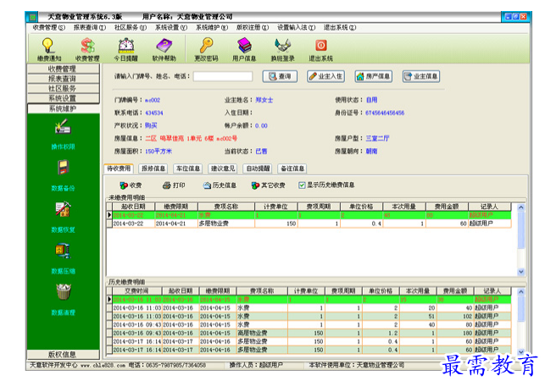Click house type value 三室二厅

(377, 138)
